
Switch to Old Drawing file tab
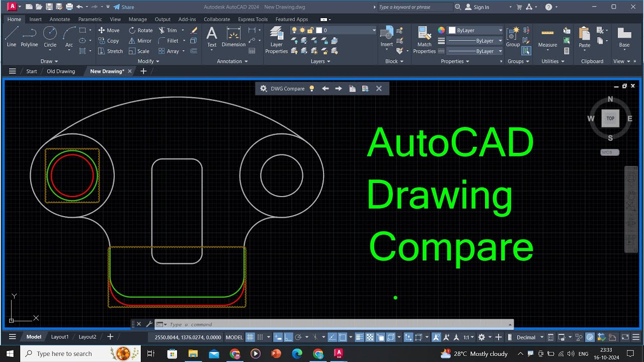tap(61, 71)
